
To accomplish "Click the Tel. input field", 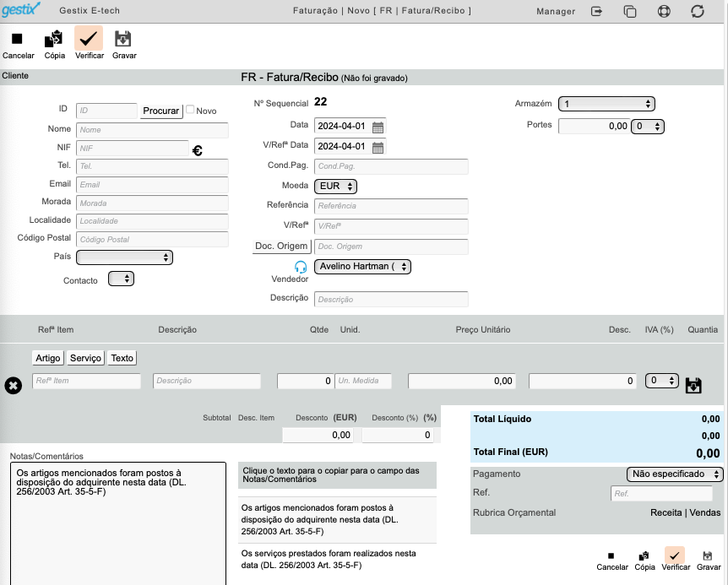I will point(152,166).
